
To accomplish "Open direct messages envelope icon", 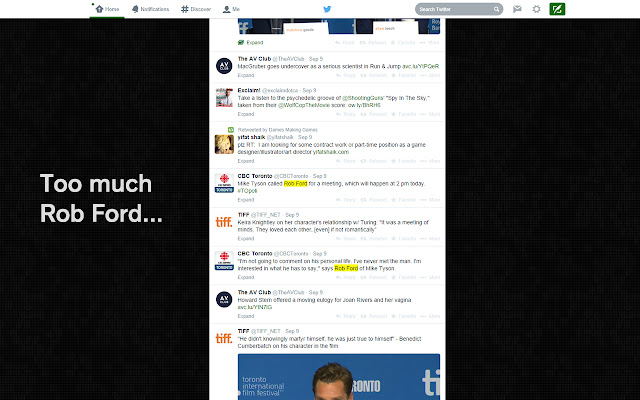I will (x=517, y=9).
